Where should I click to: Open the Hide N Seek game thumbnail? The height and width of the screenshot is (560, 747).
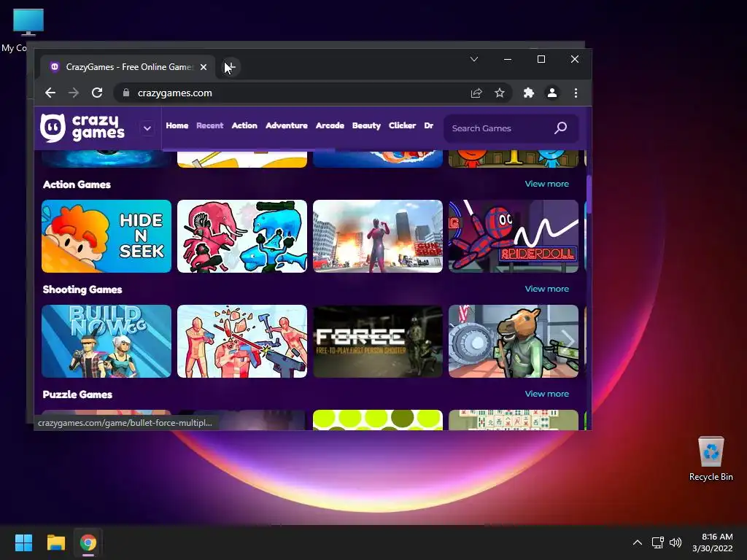coord(107,236)
